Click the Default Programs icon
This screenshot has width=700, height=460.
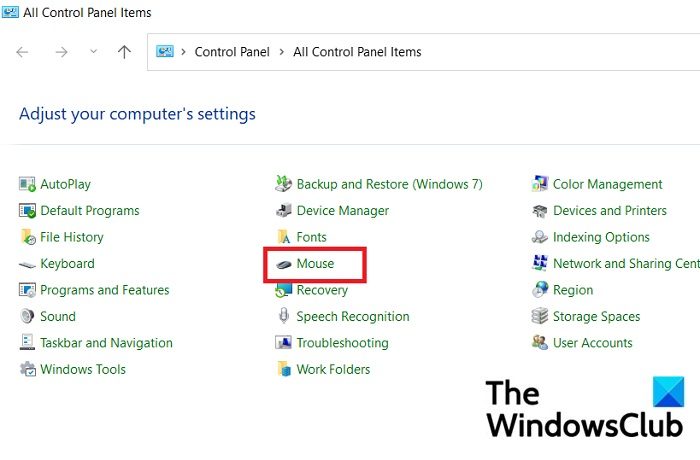[27, 210]
